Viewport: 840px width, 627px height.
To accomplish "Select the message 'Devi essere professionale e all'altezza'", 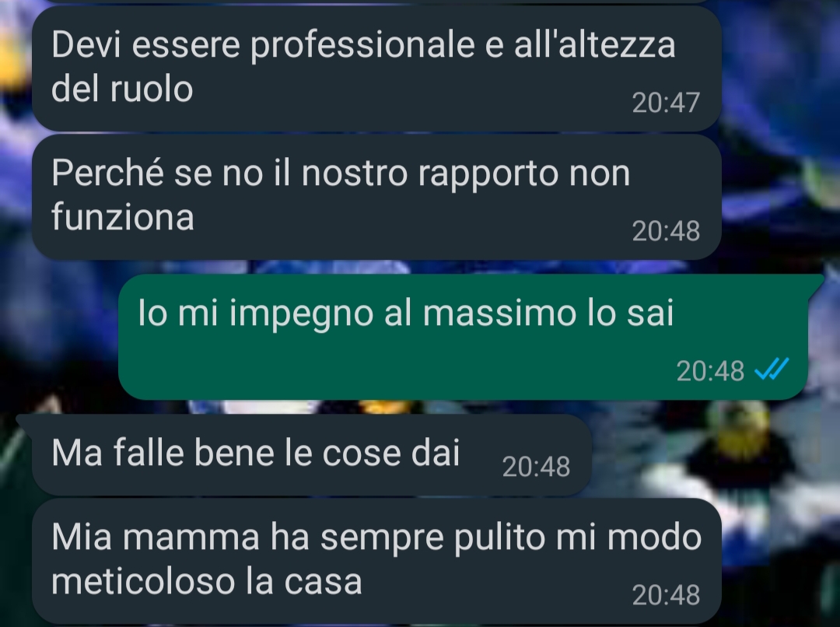I will (376, 68).
